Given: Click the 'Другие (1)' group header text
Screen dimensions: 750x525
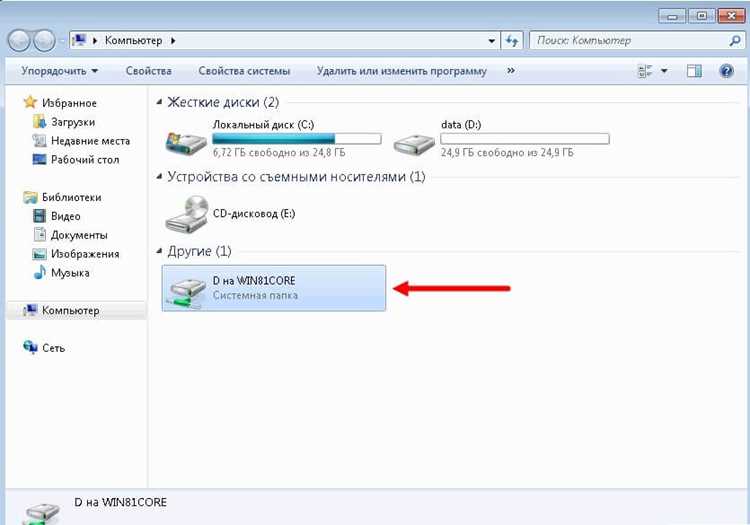Looking at the screenshot, I should [199, 251].
